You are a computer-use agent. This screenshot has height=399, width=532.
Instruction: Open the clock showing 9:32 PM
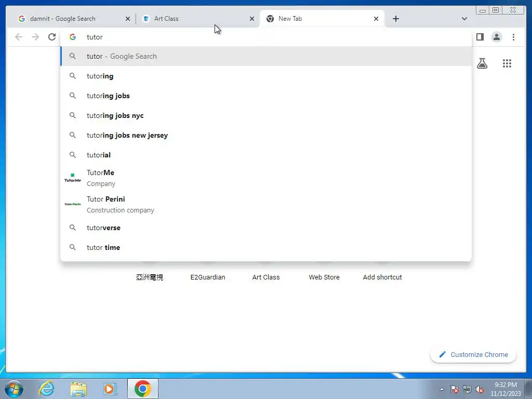pos(505,389)
